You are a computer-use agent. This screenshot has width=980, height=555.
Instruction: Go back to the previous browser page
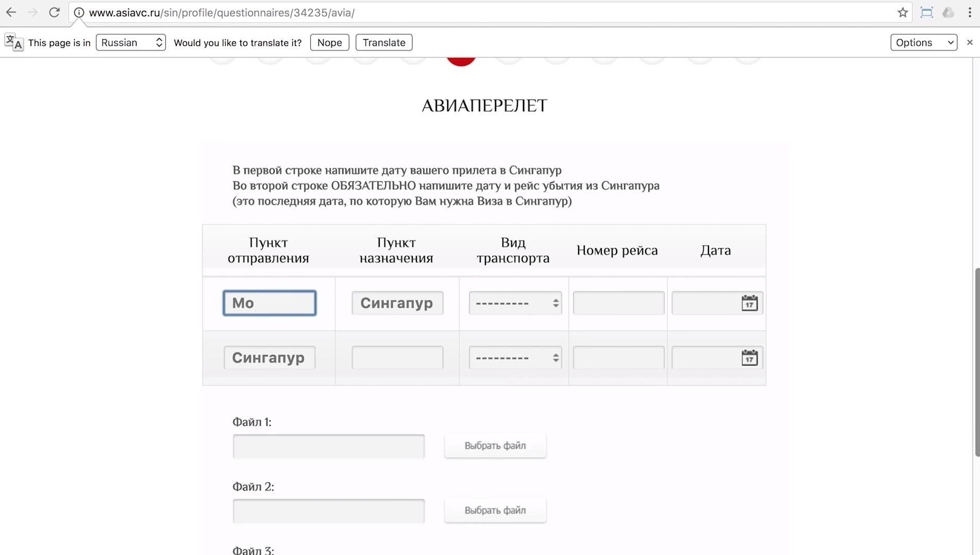[11, 12]
